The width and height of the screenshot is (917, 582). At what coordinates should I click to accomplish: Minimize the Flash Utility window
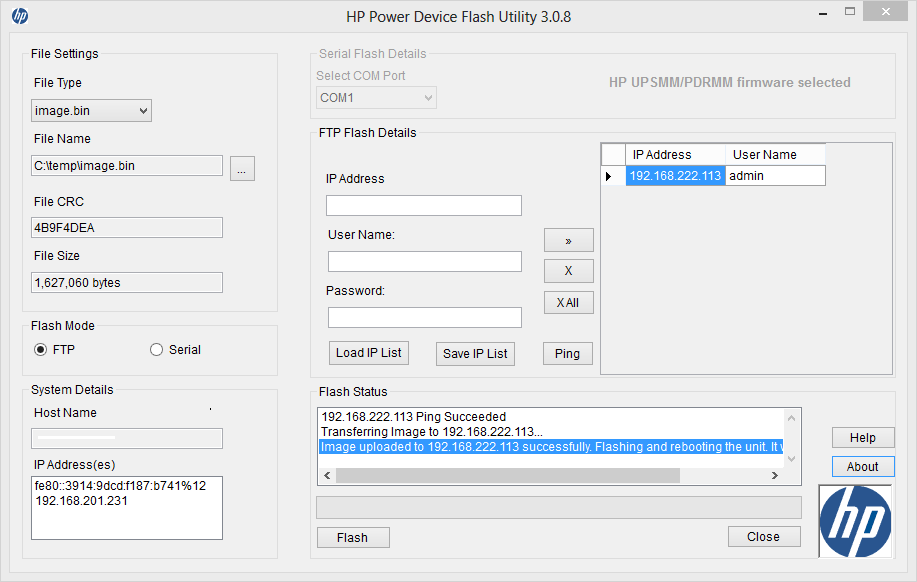click(x=823, y=12)
